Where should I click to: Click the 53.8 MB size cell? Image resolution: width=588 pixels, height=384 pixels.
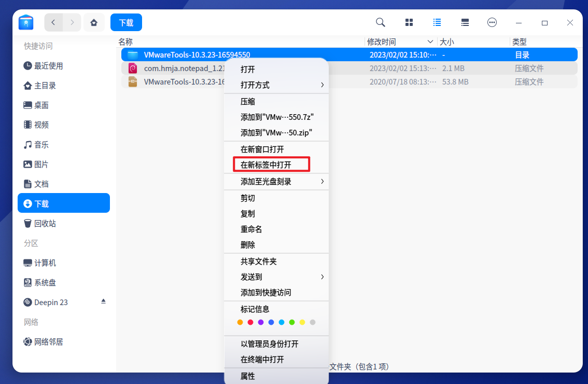coord(455,82)
